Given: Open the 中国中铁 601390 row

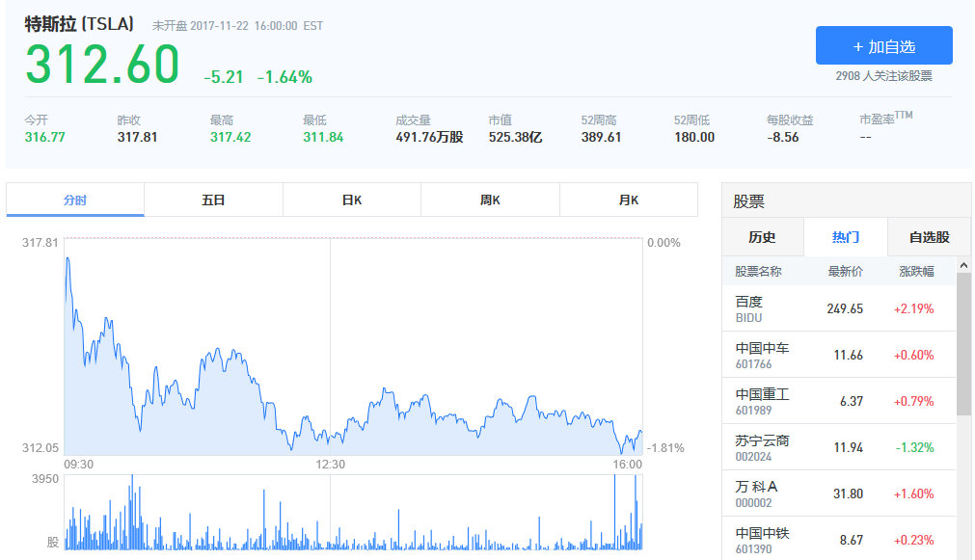Looking at the screenshot, I should pos(838,539).
